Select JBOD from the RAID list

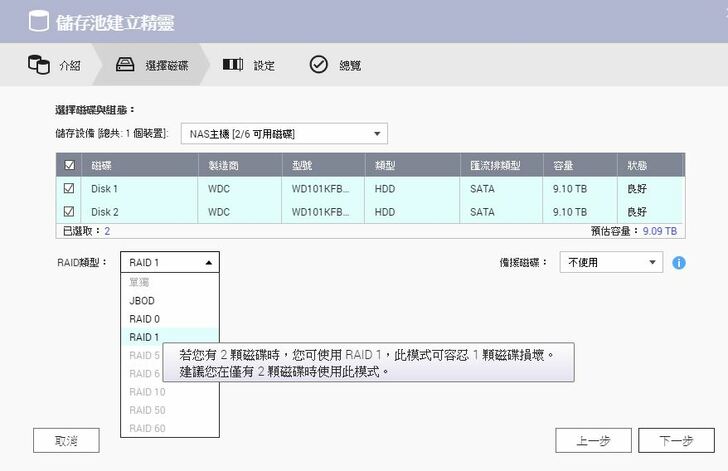[x=142, y=300]
